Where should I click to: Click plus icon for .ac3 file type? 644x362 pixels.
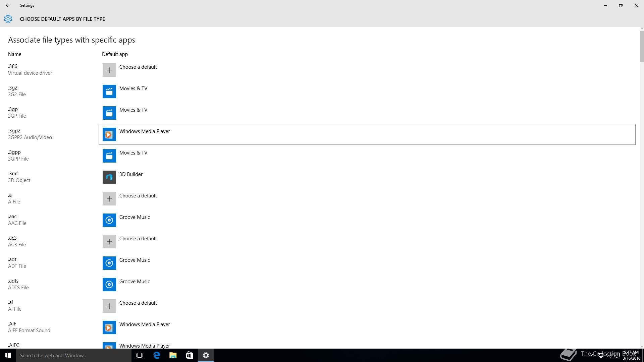click(109, 242)
